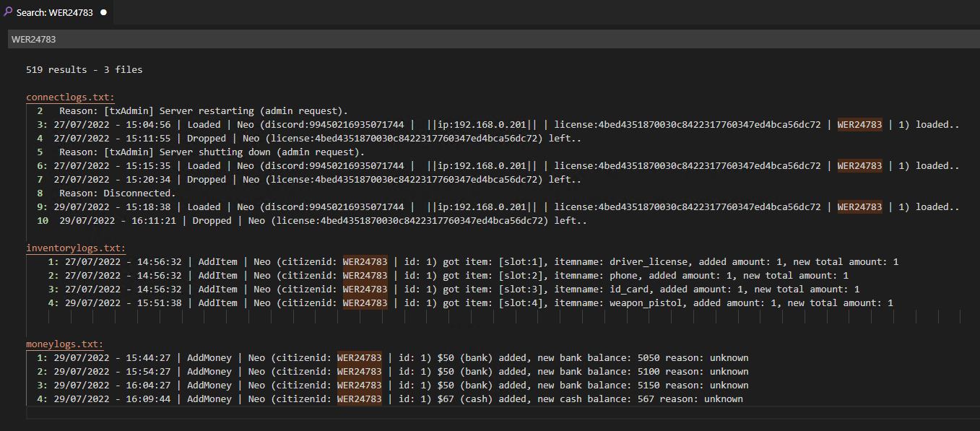Click the 519 results summary text
The height and width of the screenshot is (431, 980).
pyautogui.click(x=84, y=69)
